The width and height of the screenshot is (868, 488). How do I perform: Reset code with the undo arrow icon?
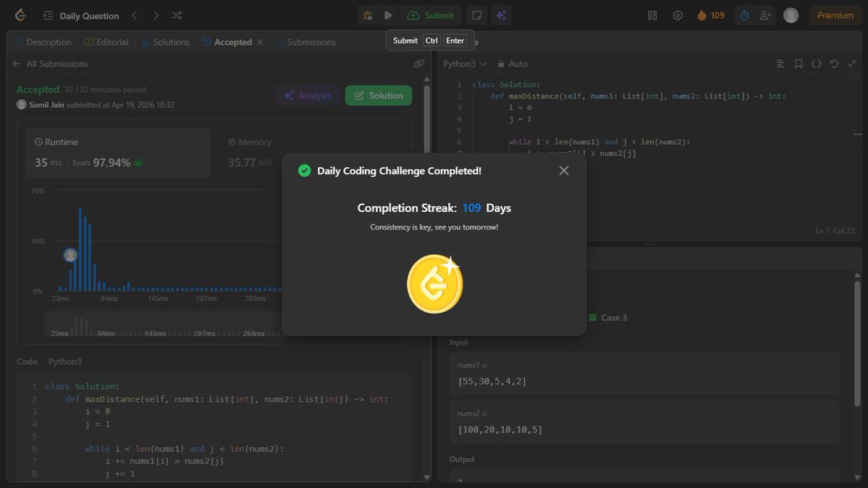[x=834, y=64]
